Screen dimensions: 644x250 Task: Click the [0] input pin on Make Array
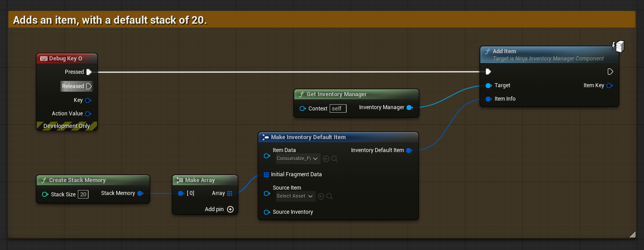[181, 194]
